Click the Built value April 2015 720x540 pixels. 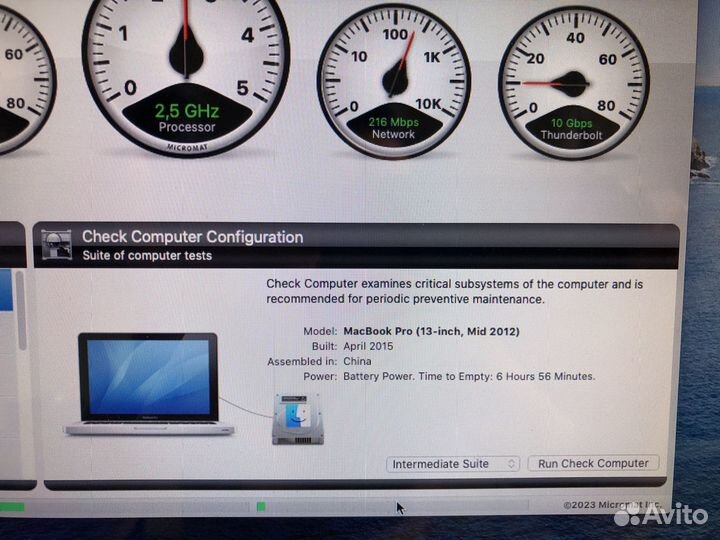pos(368,346)
